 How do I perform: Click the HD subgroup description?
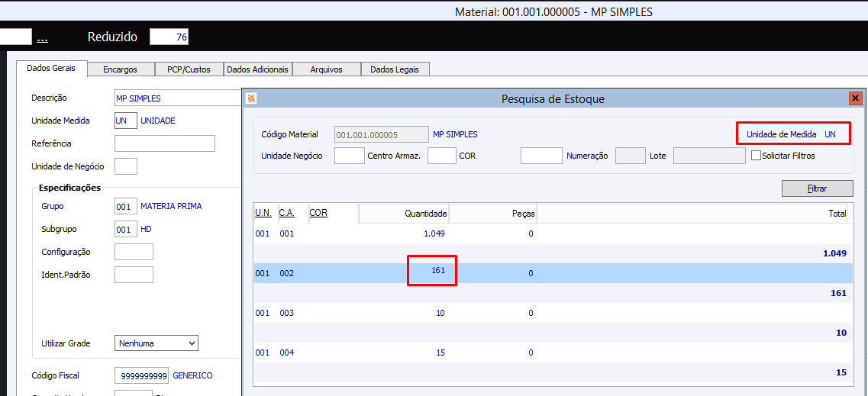[146, 228]
